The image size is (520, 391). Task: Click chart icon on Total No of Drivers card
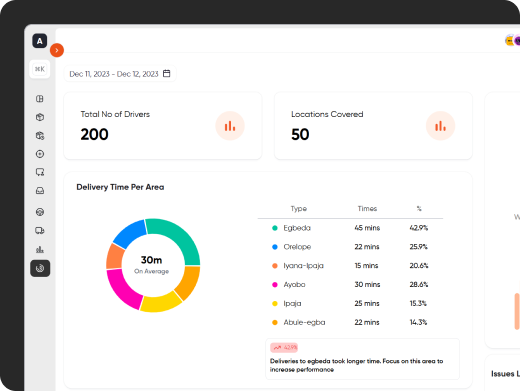(230, 126)
